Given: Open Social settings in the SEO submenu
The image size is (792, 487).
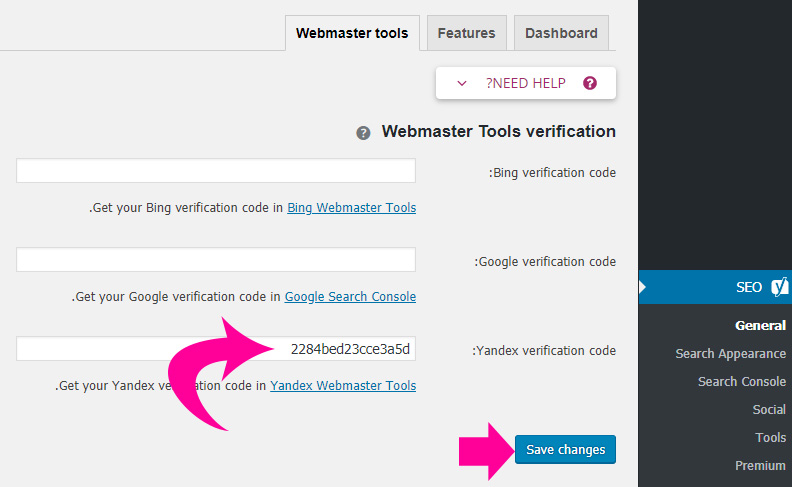Looking at the screenshot, I should click(769, 409).
